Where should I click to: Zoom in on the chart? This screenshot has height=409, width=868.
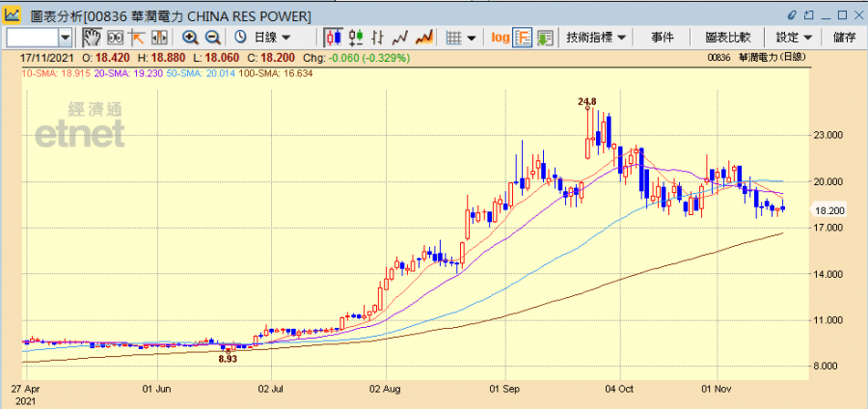click(190, 38)
